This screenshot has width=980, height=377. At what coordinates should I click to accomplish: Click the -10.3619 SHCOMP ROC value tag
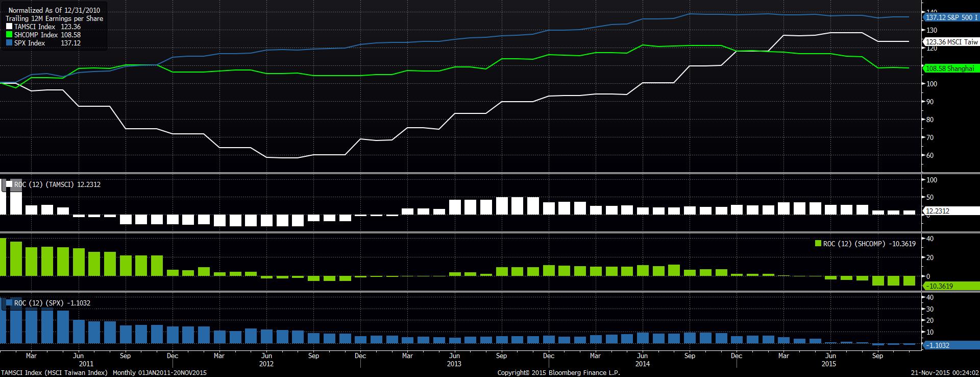(x=950, y=286)
